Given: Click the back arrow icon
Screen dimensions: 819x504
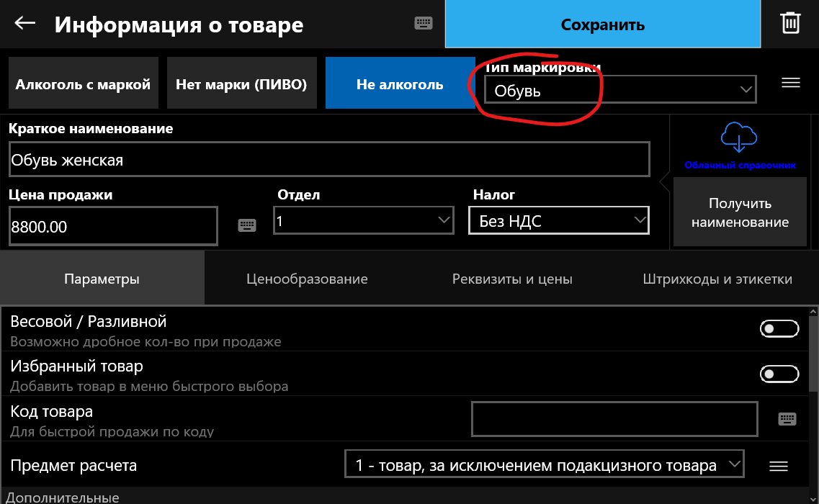Looking at the screenshot, I should [x=25, y=23].
